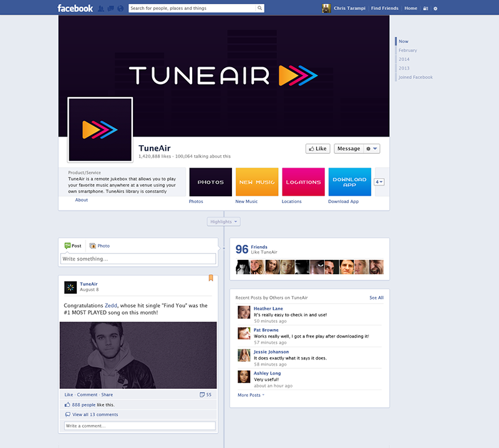Click TuneAir avatar on the post
499x448 pixels.
tap(70, 287)
